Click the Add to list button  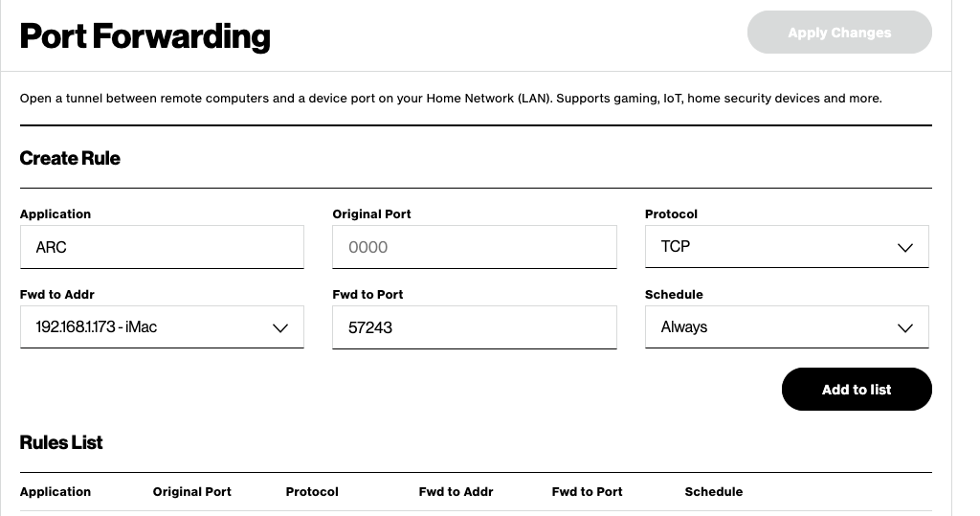(x=857, y=389)
